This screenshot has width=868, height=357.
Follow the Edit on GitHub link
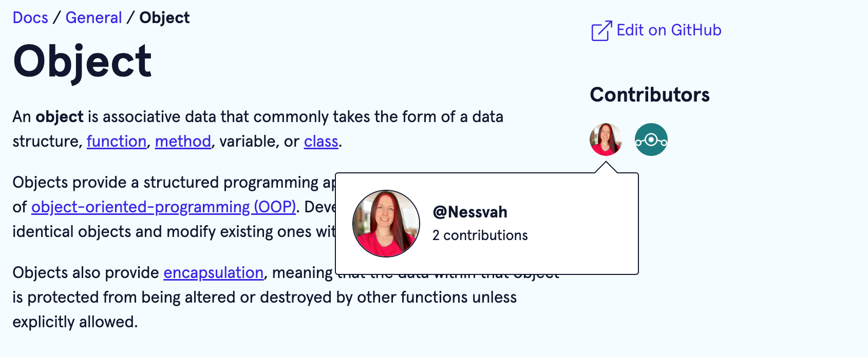[x=668, y=30]
